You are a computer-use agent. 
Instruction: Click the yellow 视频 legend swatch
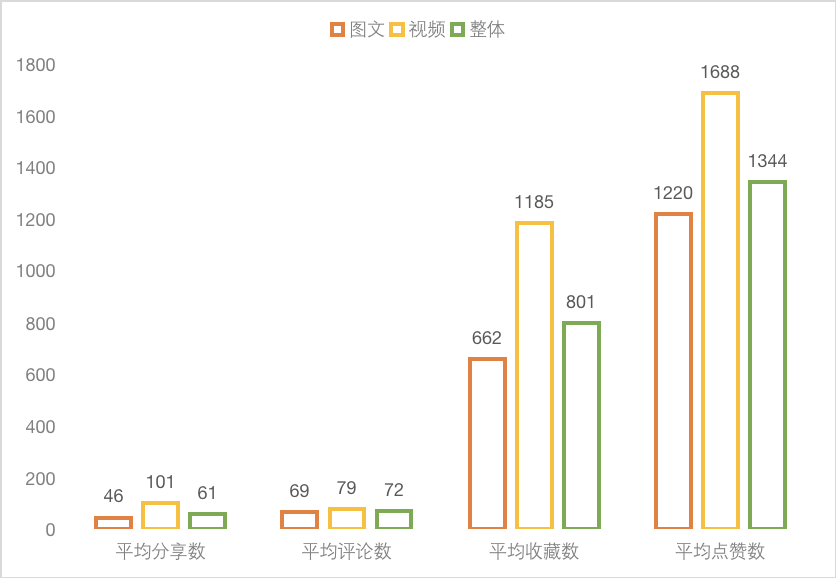[397, 29]
